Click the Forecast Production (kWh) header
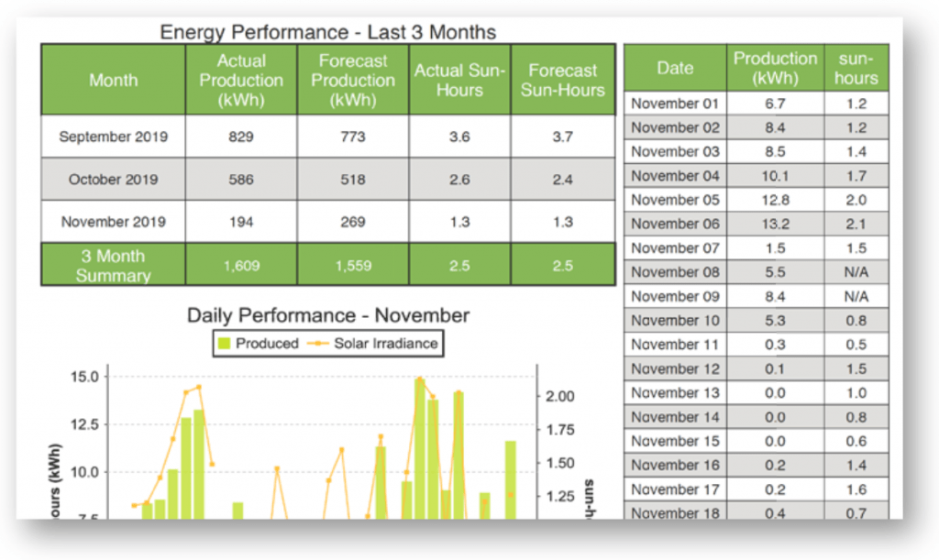 coord(352,79)
